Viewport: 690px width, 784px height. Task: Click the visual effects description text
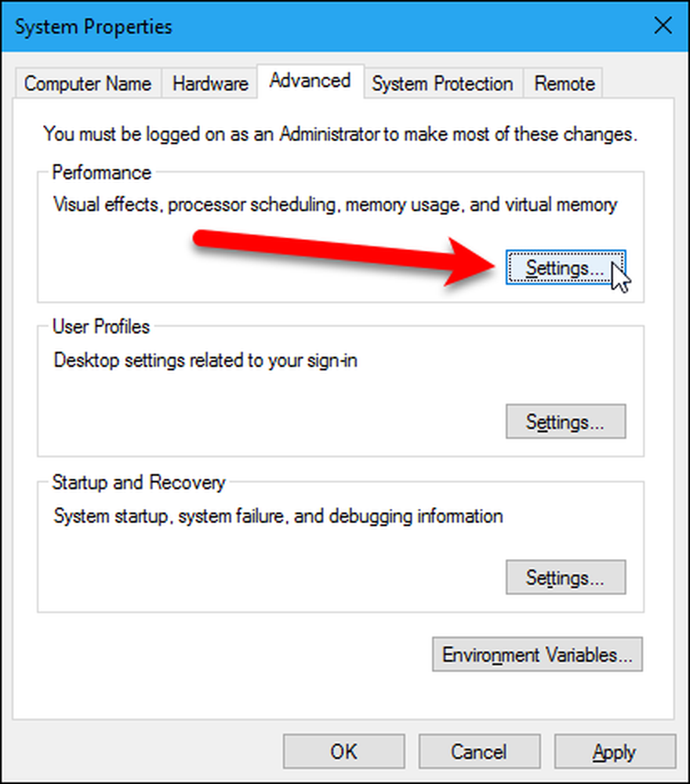335,205
